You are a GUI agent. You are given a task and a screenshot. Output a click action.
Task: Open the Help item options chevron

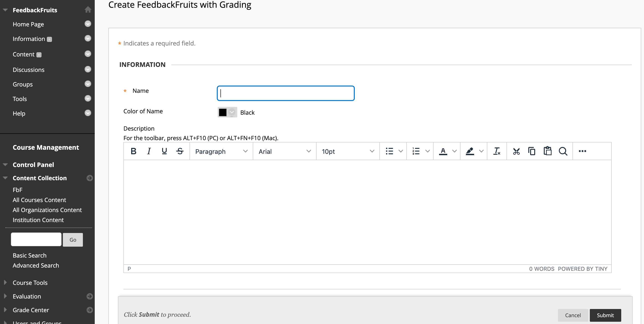point(88,113)
